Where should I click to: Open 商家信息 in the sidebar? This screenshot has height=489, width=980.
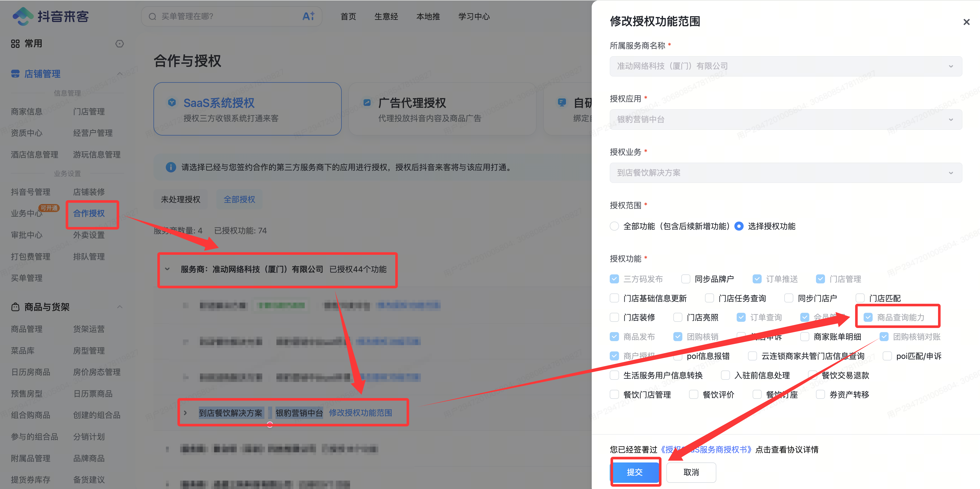[27, 112]
